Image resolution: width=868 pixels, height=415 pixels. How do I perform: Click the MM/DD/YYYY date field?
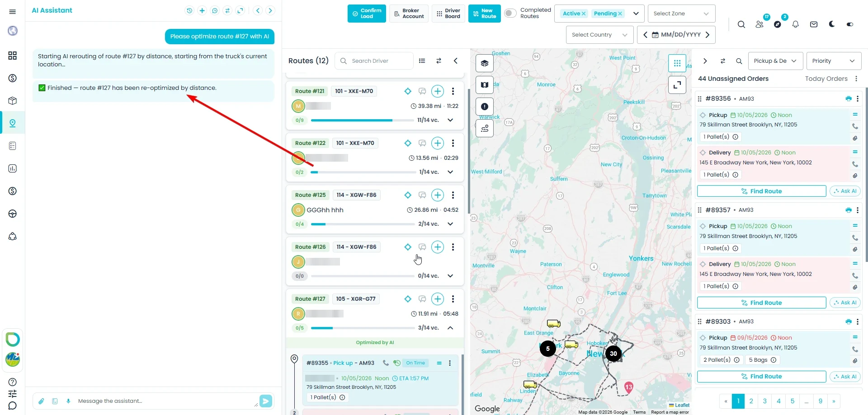[676, 35]
